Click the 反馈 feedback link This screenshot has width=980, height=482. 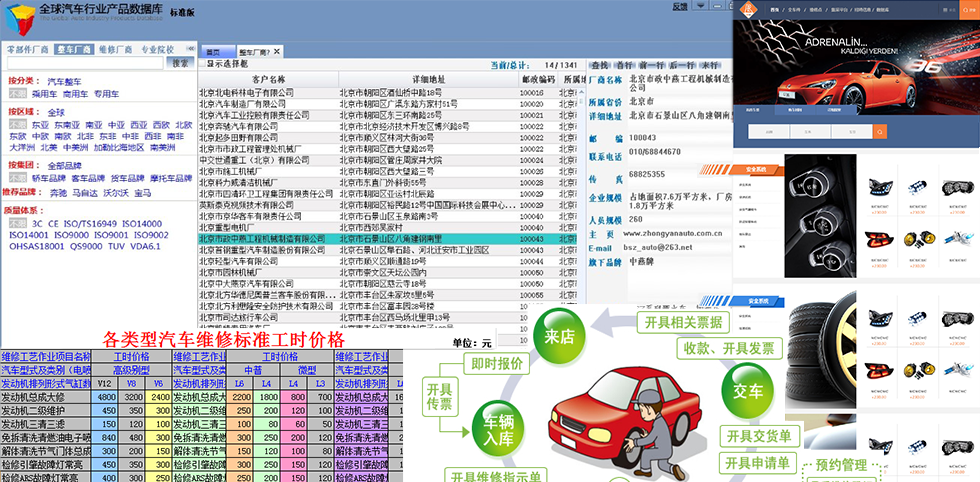point(680,6)
